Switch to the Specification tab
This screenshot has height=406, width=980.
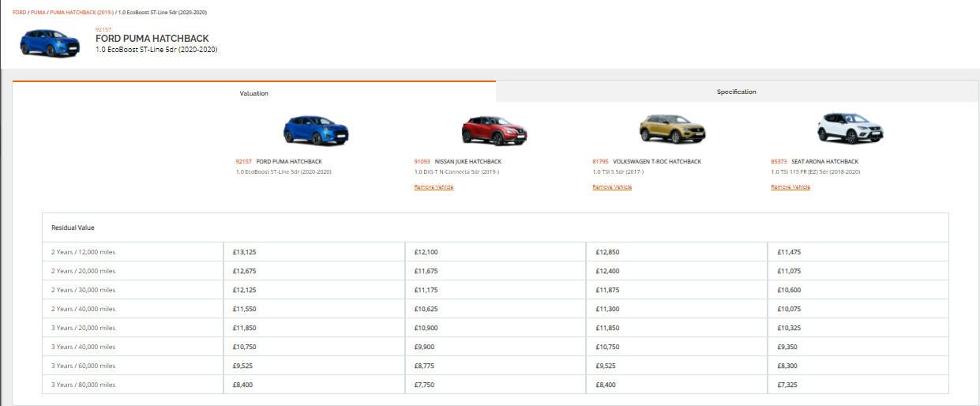click(x=737, y=92)
